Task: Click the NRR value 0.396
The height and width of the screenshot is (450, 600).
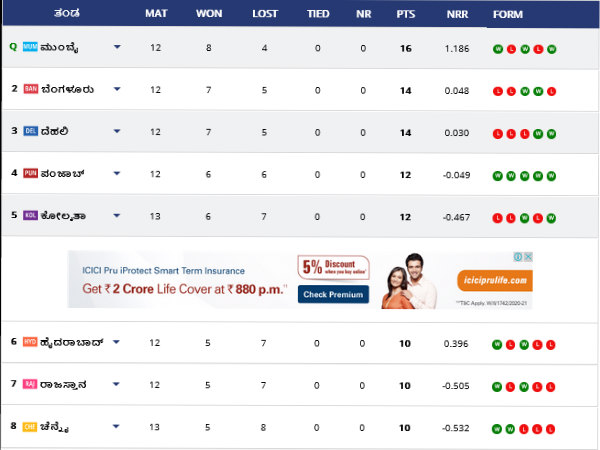Action: pyautogui.click(x=456, y=344)
